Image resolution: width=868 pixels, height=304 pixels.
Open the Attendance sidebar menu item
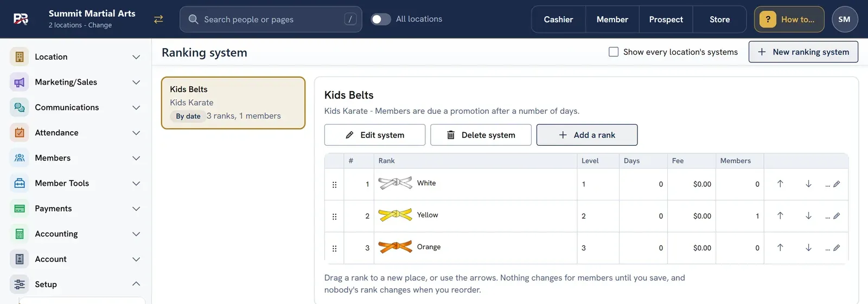pyautogui.click(x=76, y=133)
